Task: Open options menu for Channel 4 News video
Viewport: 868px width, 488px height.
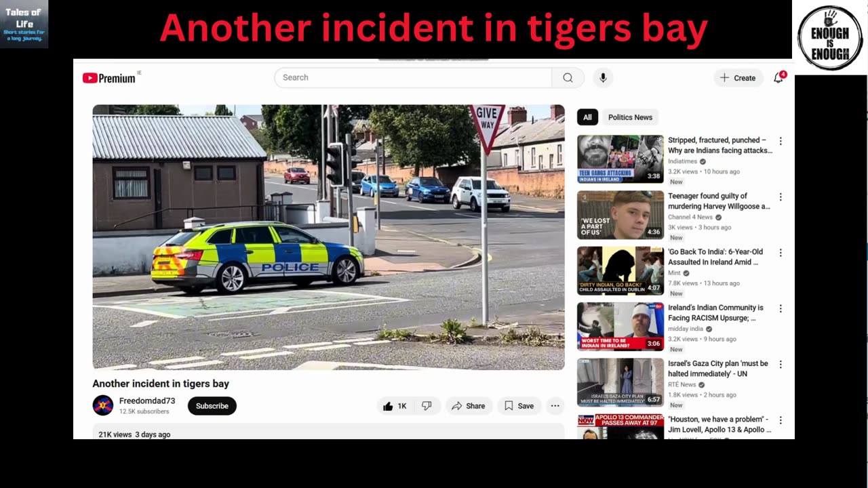Action: (x=781, y=197)
